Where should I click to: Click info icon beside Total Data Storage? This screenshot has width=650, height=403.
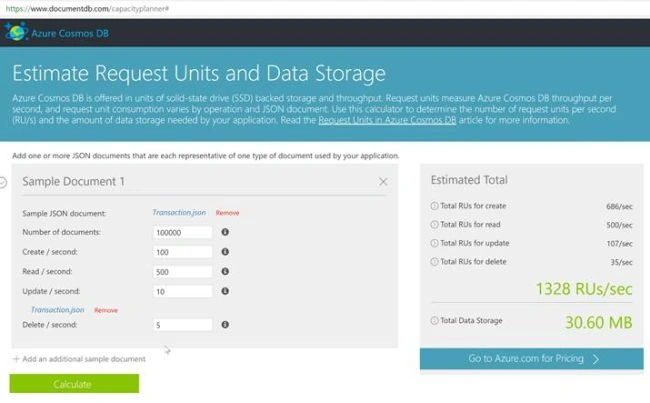[434, 320]
